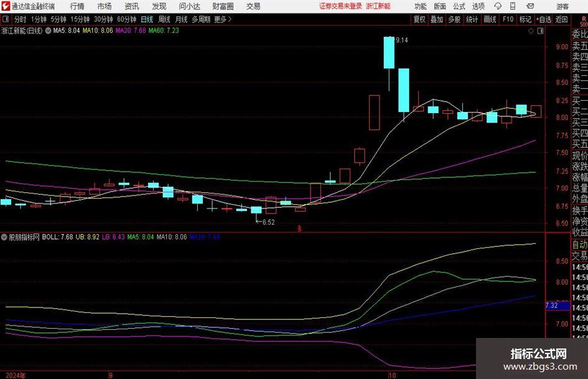This screenshot has width=588, height=379.
Task: Switch to 60分钟 period
Action: (x=127, y=19)
